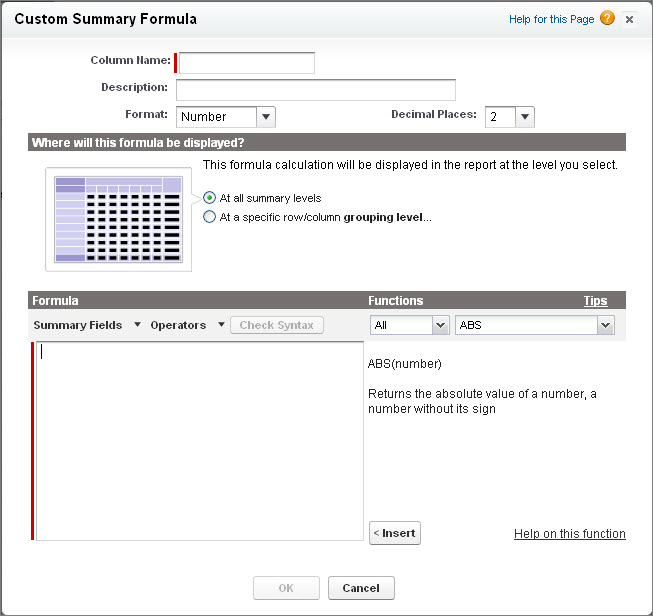Click the ABS(number) syntax text
The image size is (653, 616).
(x=404, y=364)
